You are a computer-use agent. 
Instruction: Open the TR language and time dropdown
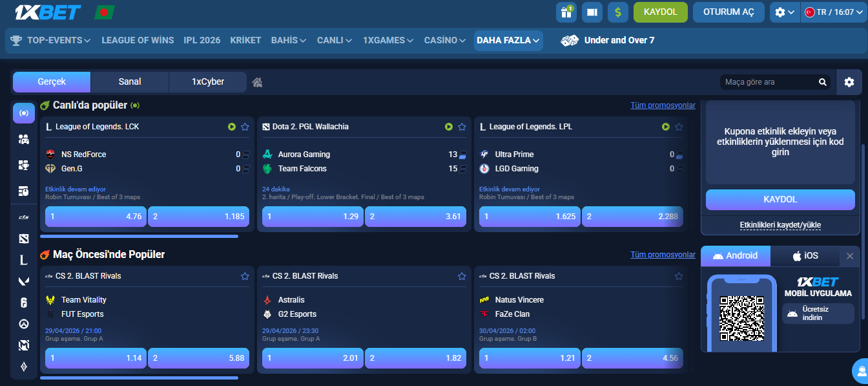834,12
